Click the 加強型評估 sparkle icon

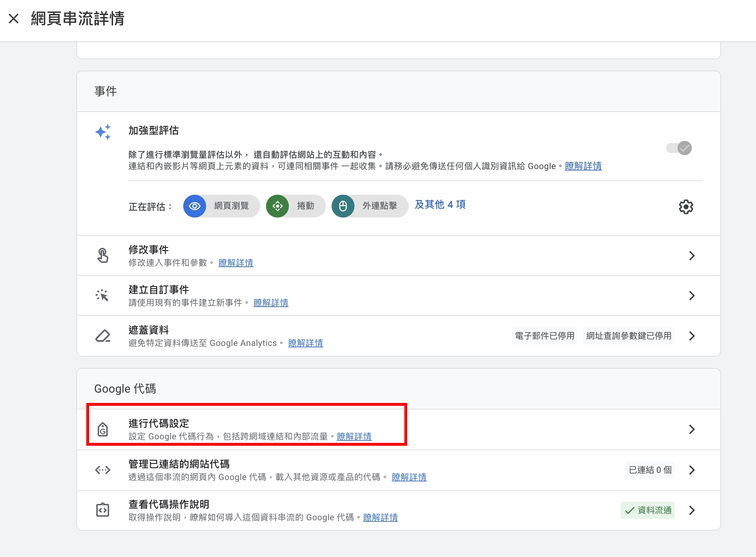coord(103,132)
